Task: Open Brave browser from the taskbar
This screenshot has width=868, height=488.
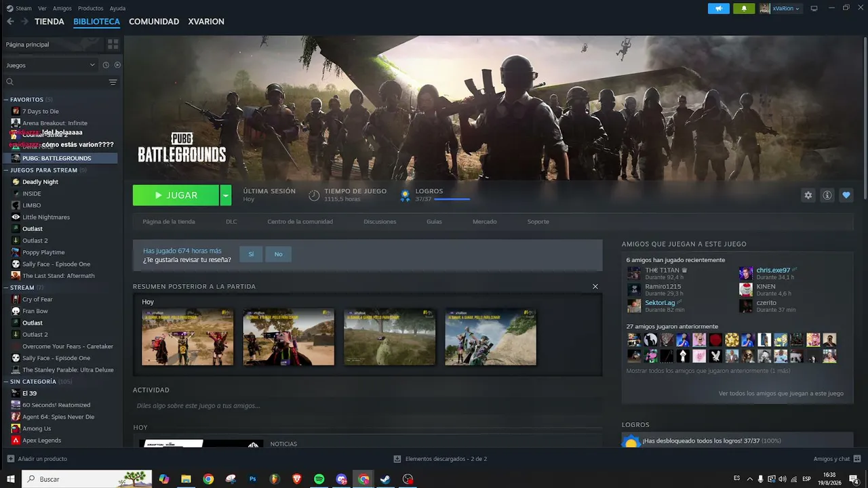Action: click(297, 479)
